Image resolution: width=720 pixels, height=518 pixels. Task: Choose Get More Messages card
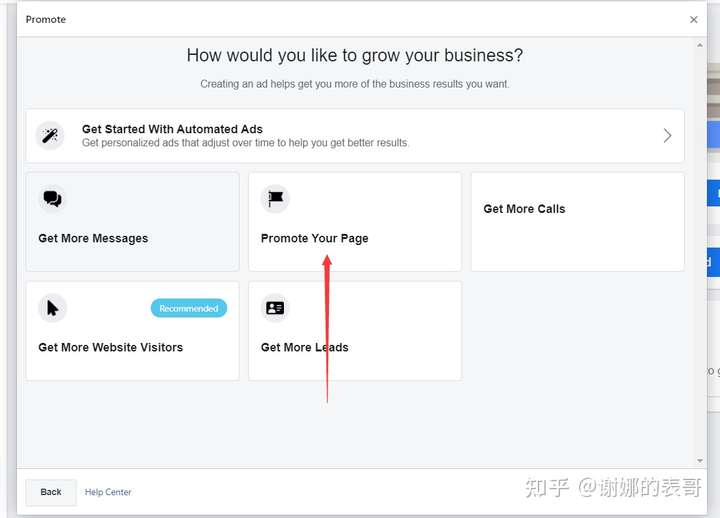[x=133, y=222]
